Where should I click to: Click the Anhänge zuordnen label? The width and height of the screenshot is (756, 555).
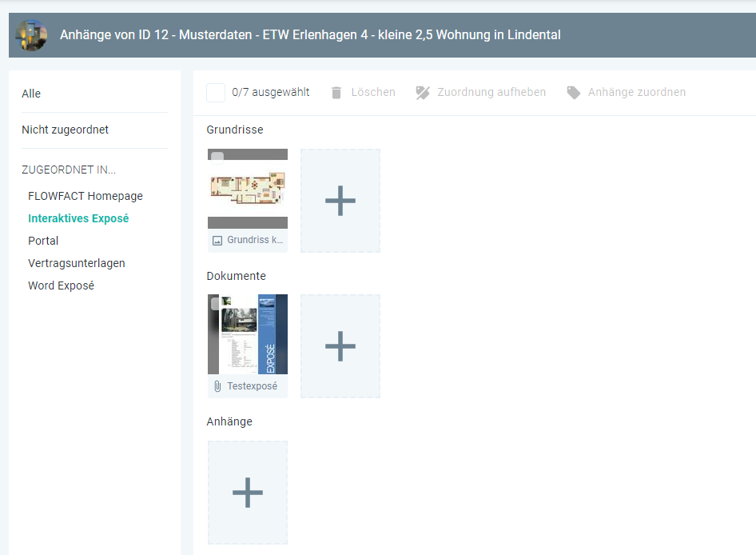[x=637, y=92]
